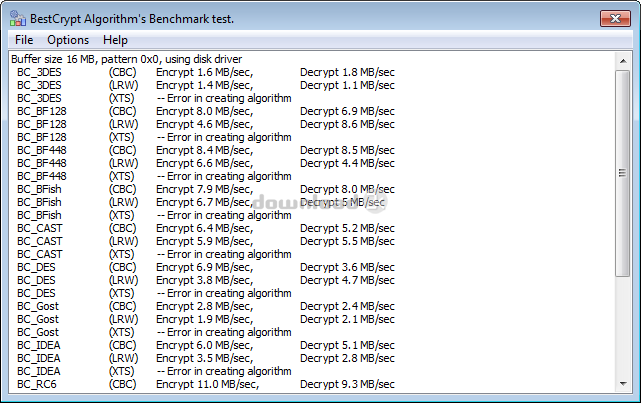Select the BC_BF128 (XTS) error row

154,137
